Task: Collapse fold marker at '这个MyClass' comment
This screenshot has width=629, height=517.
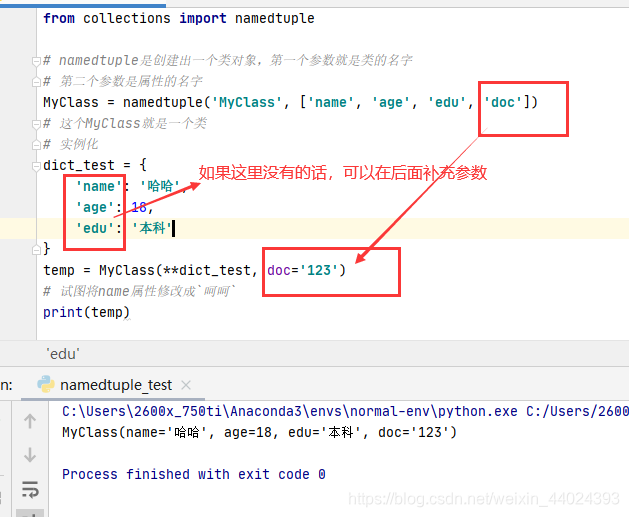Action: click(36, 124)
